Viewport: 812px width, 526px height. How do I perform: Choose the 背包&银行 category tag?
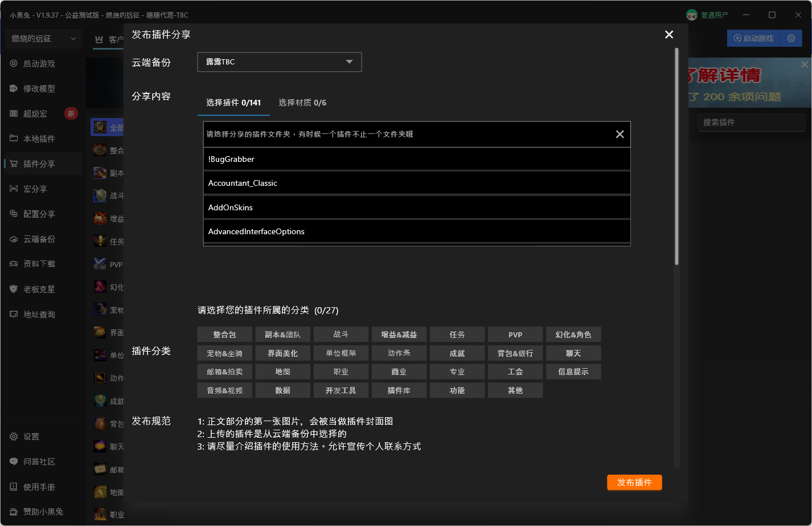pyautogui.click(x=515, y=353)
